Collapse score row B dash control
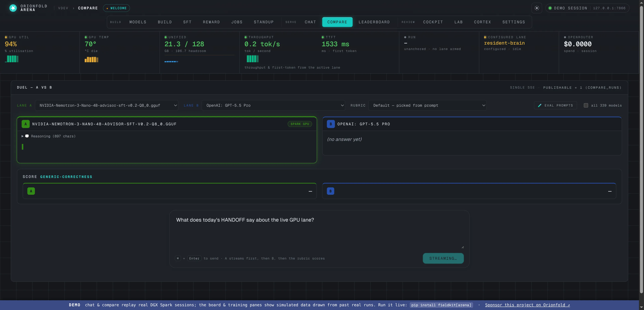Viewport: 644px width, 310px height. (x=610, y=191)
